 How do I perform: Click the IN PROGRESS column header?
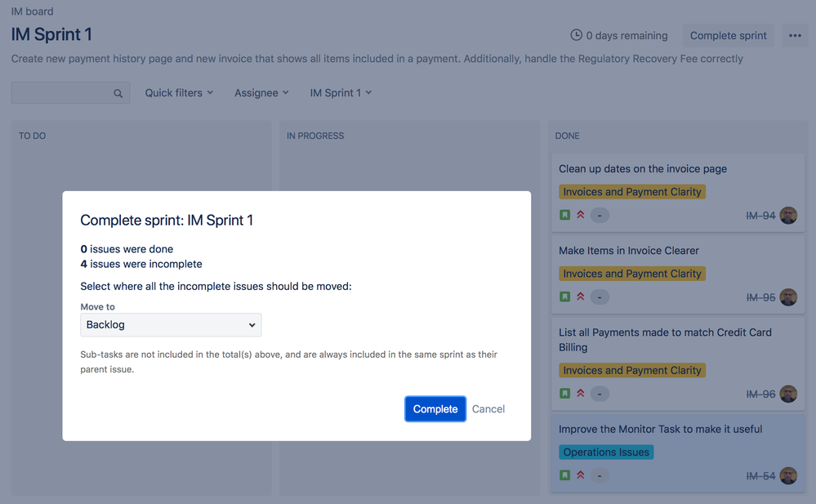(315, 136)
